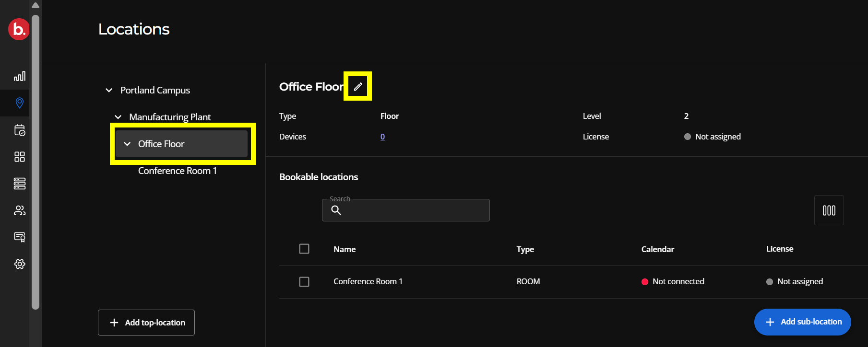868x347 pixels.
Task: Click the Name column header
Action: coord(345,249)
